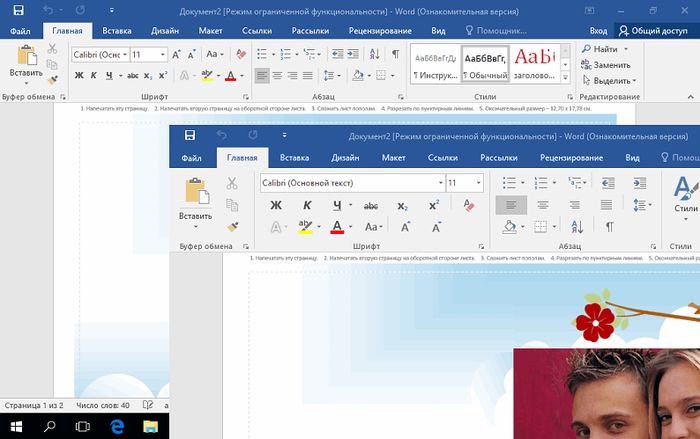The height and width of the screenshot is (439, 700).
Task: Select Format Painter brush in the enlarged ribbon
Action: (231, 227)
